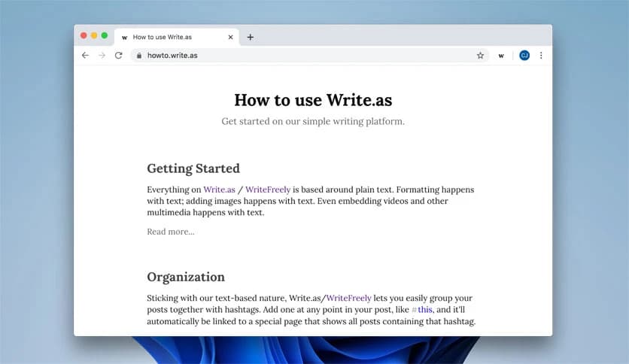Open the Write.as 'w' browser extension
The width and height of the screenshot is (629, 364).
click(501, 56)
